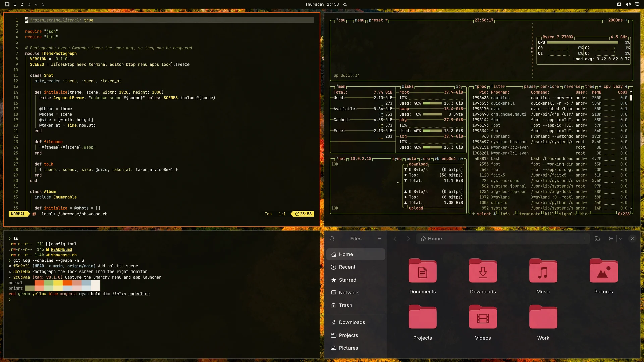Open btop menu option
This screenshot has height=362, width=644.
click(360, 20)
